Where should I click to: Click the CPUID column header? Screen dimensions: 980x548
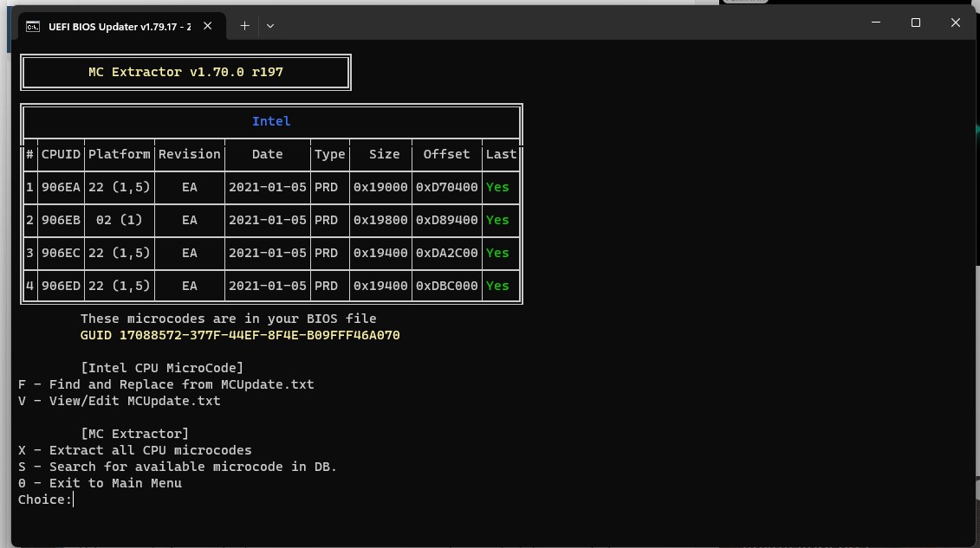tap(61, 154)
